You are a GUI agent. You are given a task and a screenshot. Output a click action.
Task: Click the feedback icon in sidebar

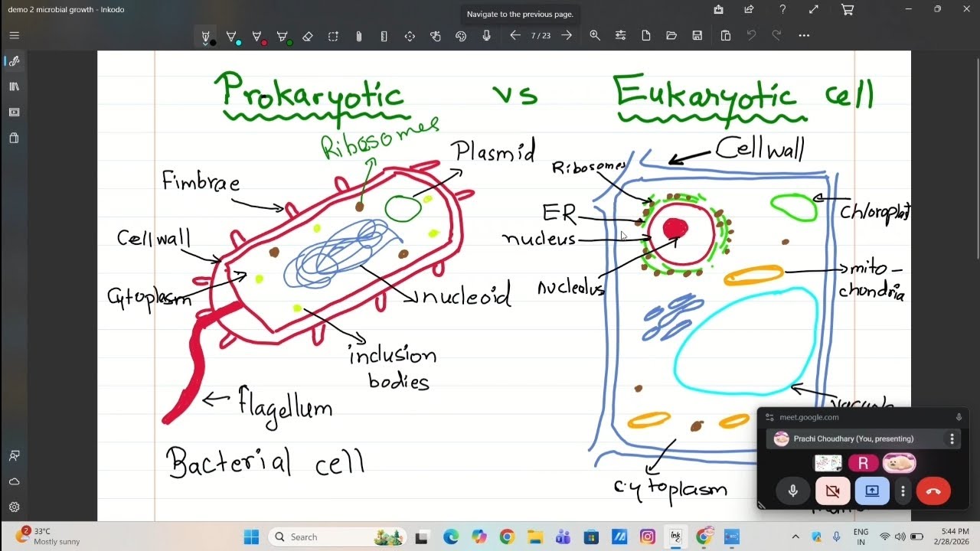pyautogui.click(x=14, y=455)
